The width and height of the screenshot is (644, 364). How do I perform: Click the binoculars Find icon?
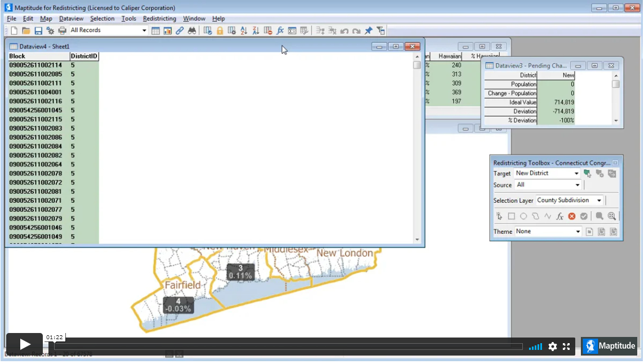click(192, 30)
